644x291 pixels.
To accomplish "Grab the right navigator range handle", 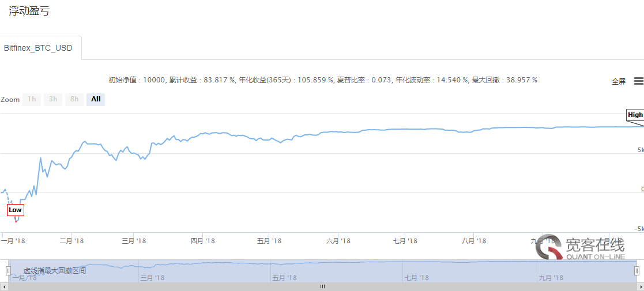I will pyautogui.click(x=637, y=270).
